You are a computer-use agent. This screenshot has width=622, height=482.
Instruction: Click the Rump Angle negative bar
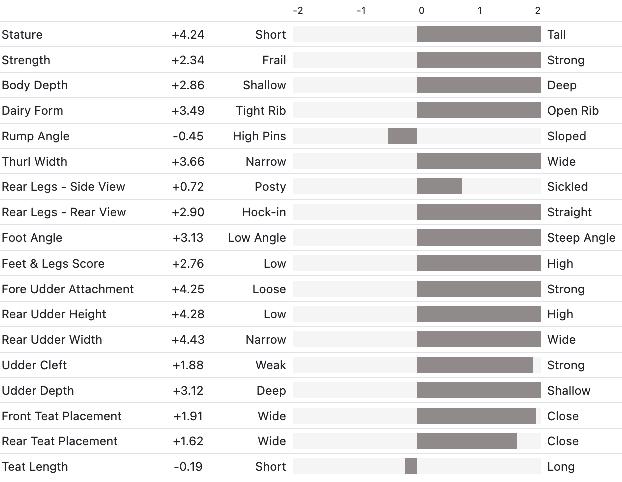[x=402, y=136]
